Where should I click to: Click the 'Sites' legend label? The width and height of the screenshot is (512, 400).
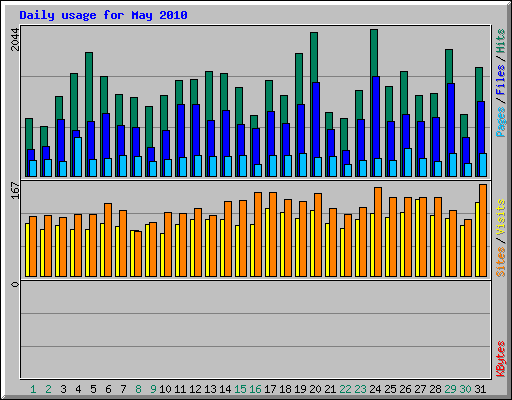[501, 262]
